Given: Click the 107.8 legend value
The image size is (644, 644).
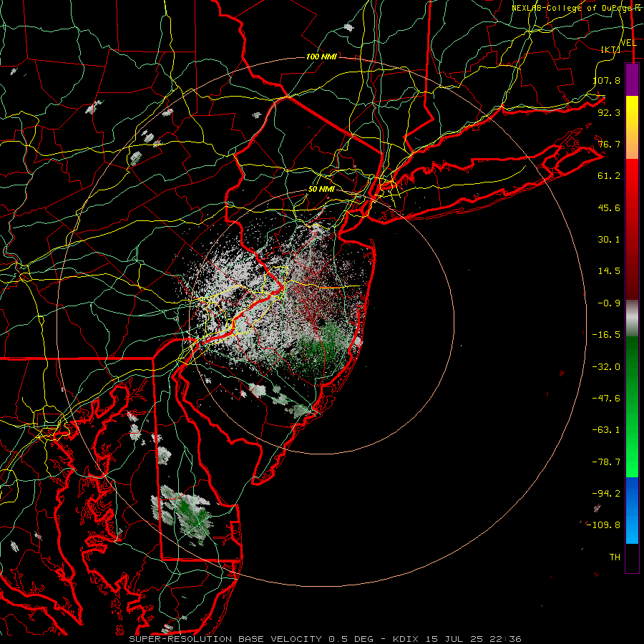Looking at the screenshot, I should [607, 80].
